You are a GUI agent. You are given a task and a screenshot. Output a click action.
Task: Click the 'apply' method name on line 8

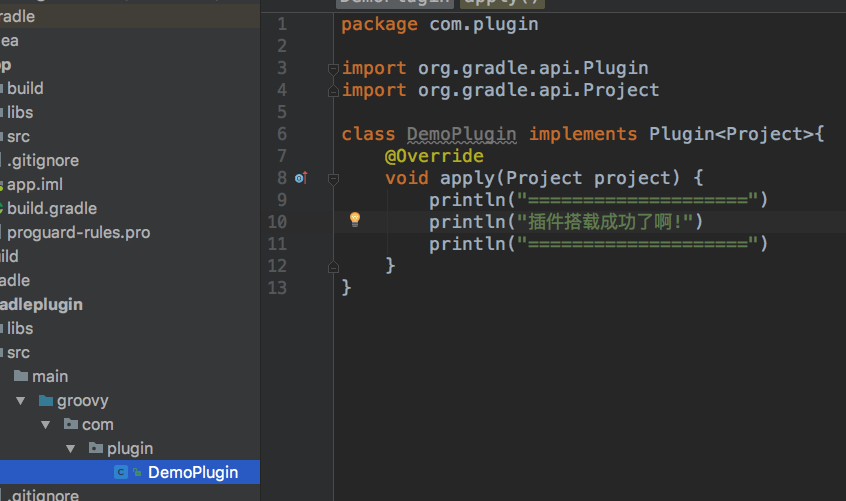pos(467,178)
